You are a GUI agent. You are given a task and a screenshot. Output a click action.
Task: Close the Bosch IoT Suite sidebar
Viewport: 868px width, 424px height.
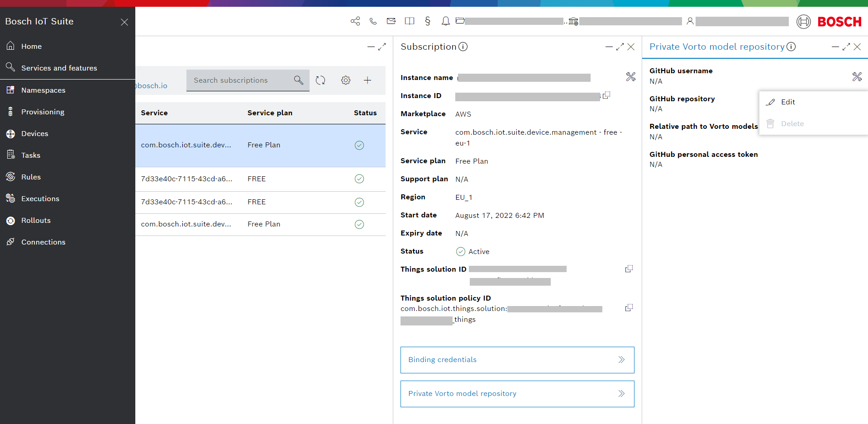[x=124, y=22]
